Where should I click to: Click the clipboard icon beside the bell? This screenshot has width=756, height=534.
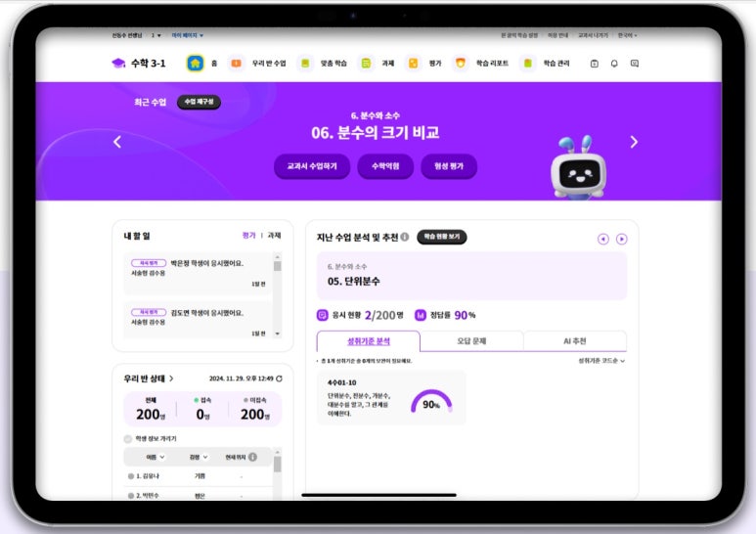(x=594, y=64)
